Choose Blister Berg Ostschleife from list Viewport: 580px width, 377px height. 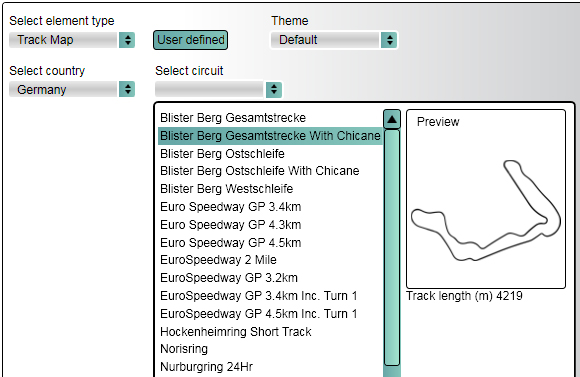[x=222, y=154]
